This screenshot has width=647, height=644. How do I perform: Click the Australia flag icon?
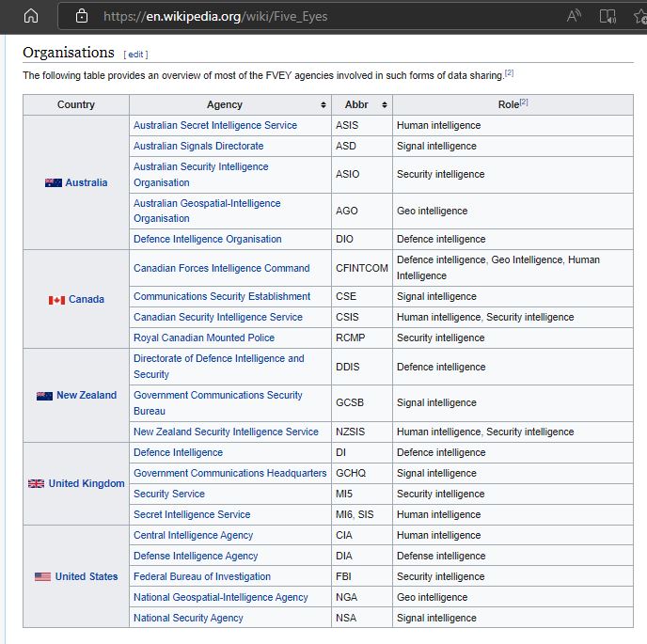54,182
